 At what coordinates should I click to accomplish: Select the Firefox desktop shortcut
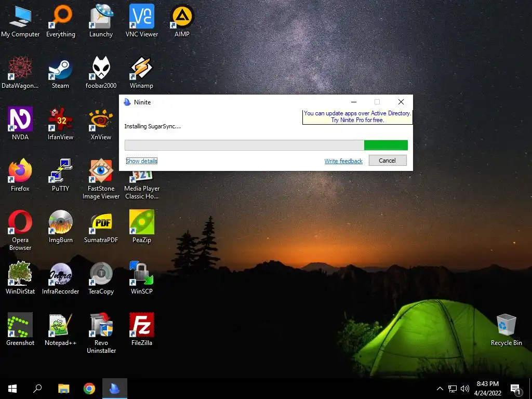(x=20, y=175)
